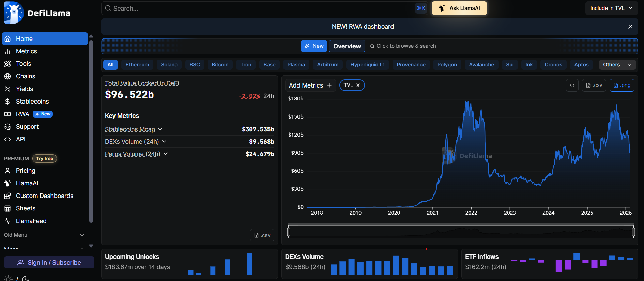Open Yields in the sidebar
This screenshot has width=644, height=281.
(25, 89)
